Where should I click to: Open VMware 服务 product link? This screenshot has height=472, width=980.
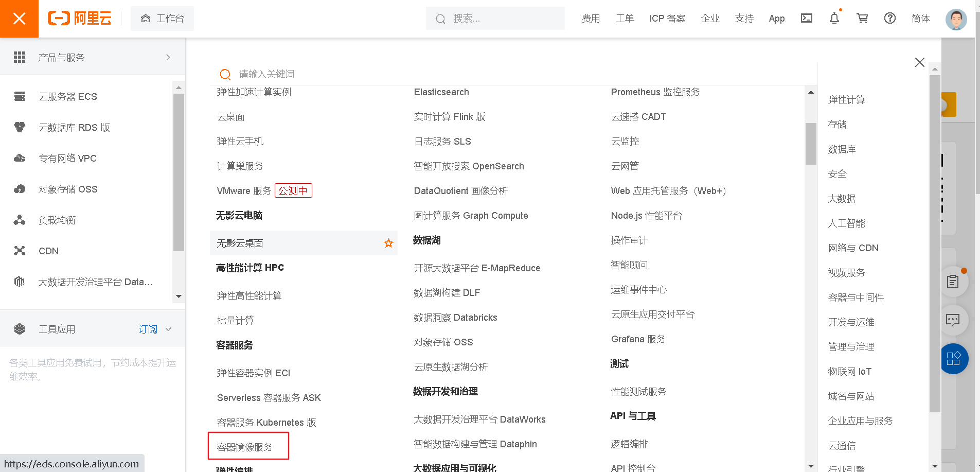click(x=244, y=190)
